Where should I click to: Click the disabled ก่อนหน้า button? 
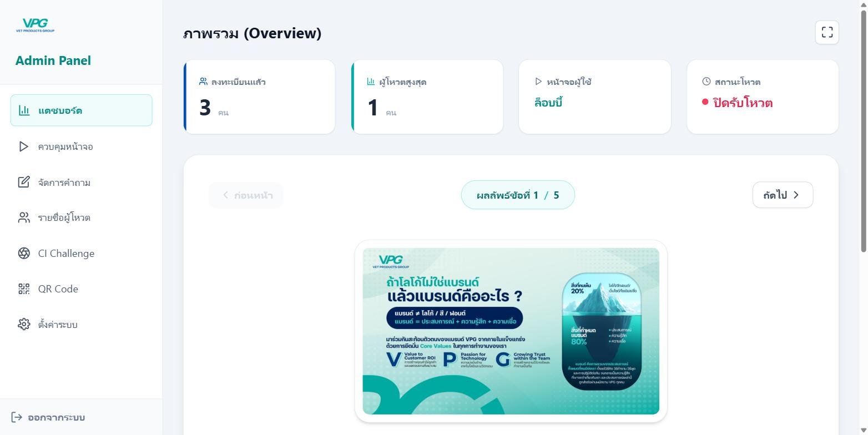[x=246, y=195]
